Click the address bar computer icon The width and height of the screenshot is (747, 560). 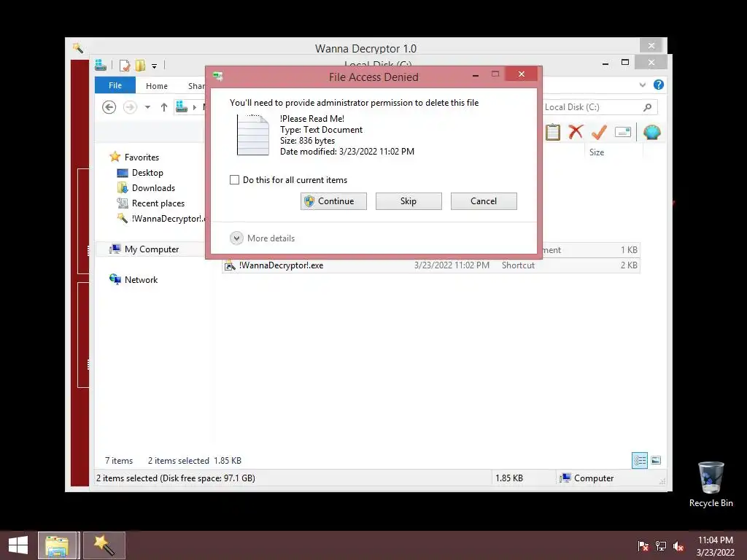[182, 107]
